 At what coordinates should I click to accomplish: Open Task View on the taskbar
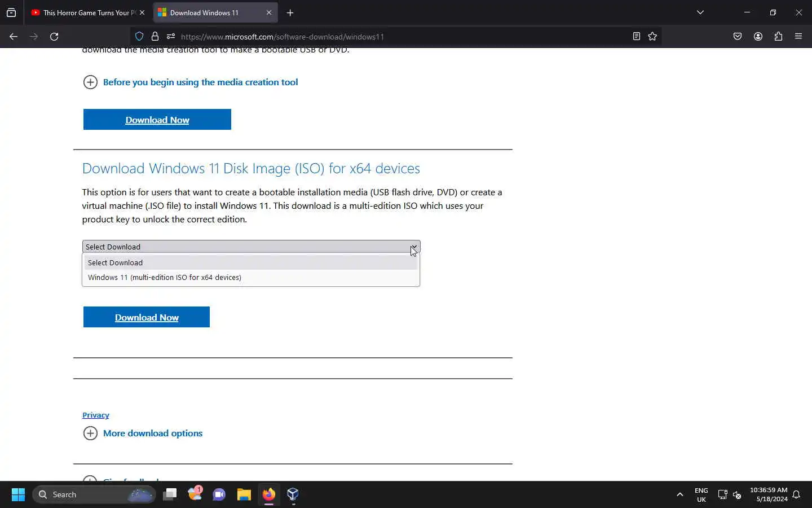[170, 494]
